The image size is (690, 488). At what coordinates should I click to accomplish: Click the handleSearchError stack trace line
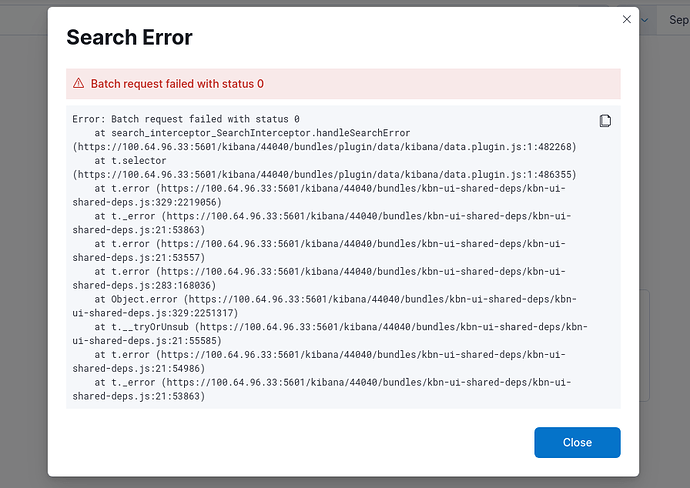pos(252,133)
